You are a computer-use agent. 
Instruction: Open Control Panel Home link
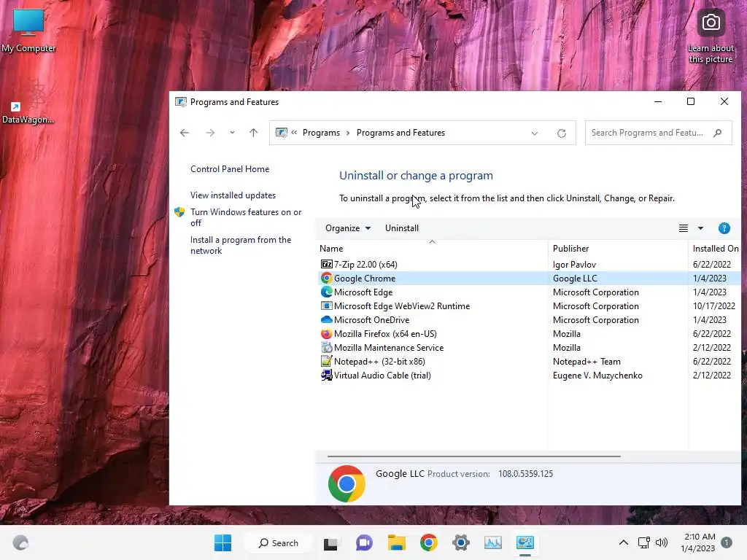[x=230, y=169]
